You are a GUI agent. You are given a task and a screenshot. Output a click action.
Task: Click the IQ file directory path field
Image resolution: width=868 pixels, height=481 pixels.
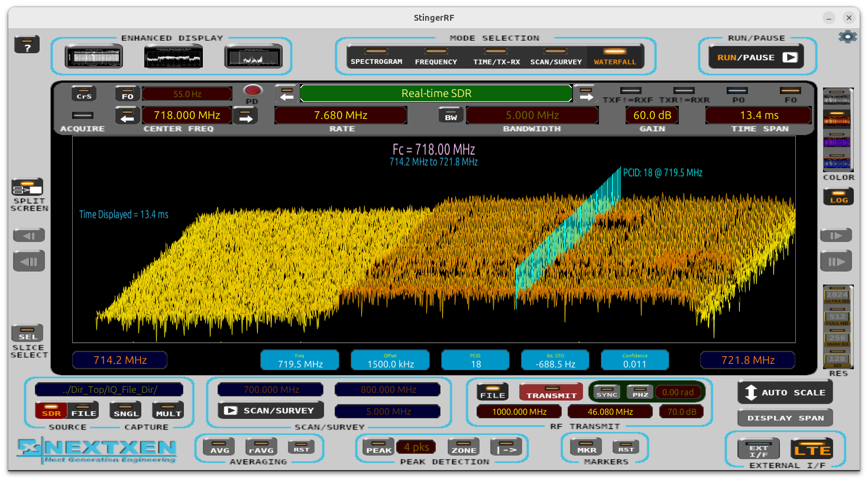pyautogui.click(x=109, y=389)
